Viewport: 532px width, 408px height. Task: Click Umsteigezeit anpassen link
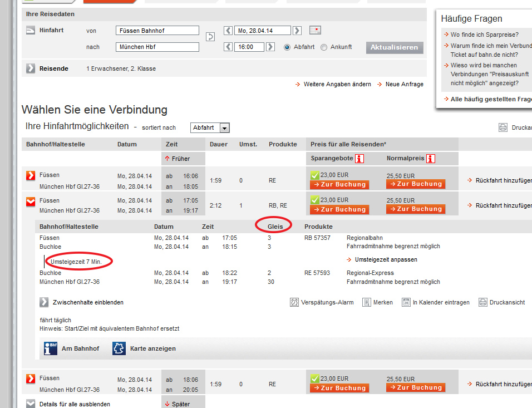coord(386,260)
